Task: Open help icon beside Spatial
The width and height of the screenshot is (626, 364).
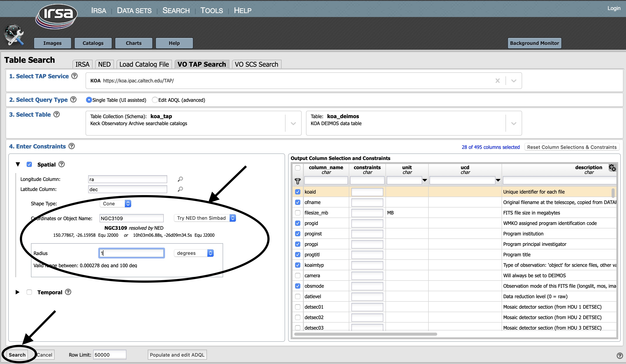Action: pyautogui.click(x=62, y=164)
